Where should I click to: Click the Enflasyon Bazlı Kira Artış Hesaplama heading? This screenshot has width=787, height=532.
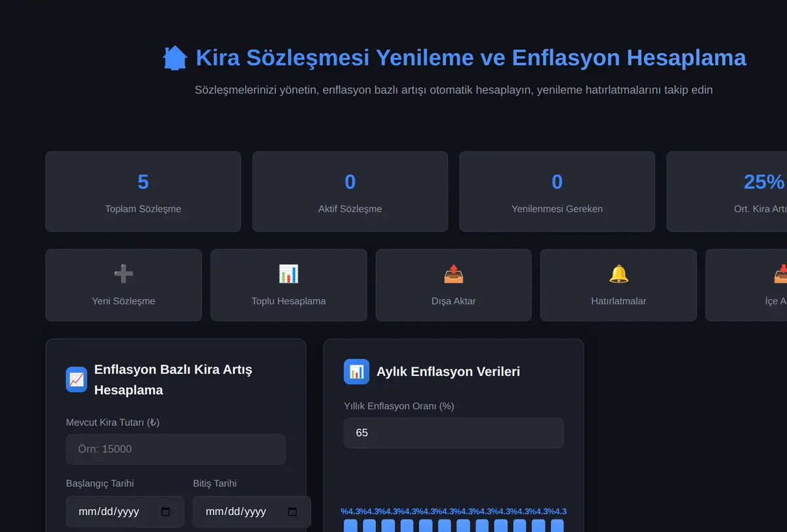click(x=173, y=379)
